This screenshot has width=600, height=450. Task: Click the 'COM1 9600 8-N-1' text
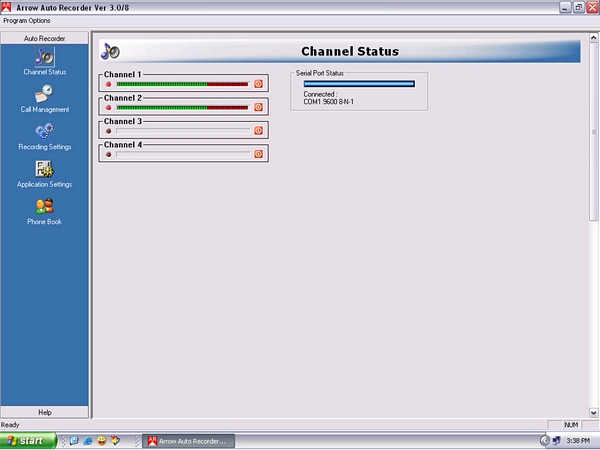point(329,102)
